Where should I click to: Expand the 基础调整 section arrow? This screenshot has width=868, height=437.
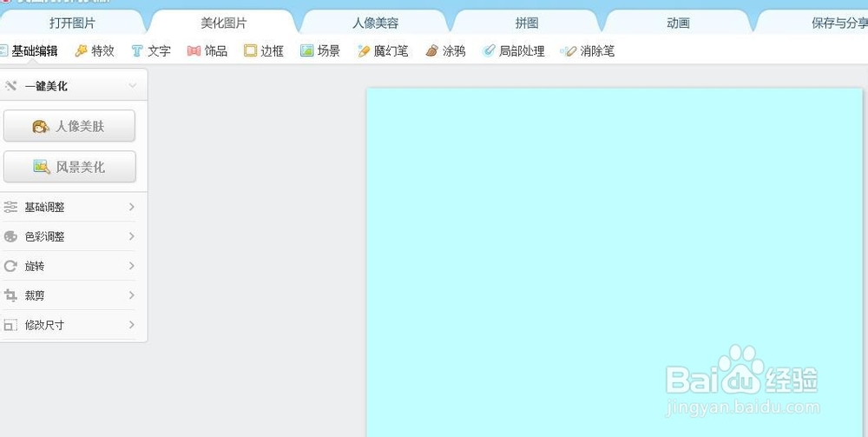click(132, 207)
